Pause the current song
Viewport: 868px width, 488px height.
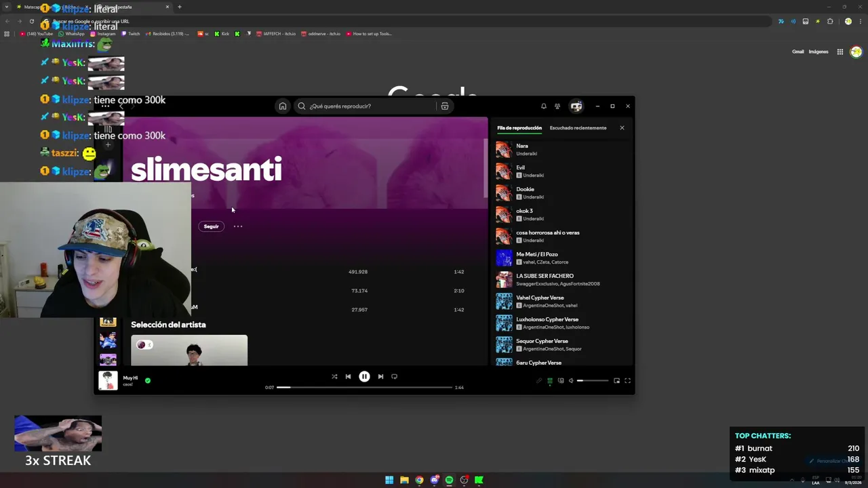364,376
